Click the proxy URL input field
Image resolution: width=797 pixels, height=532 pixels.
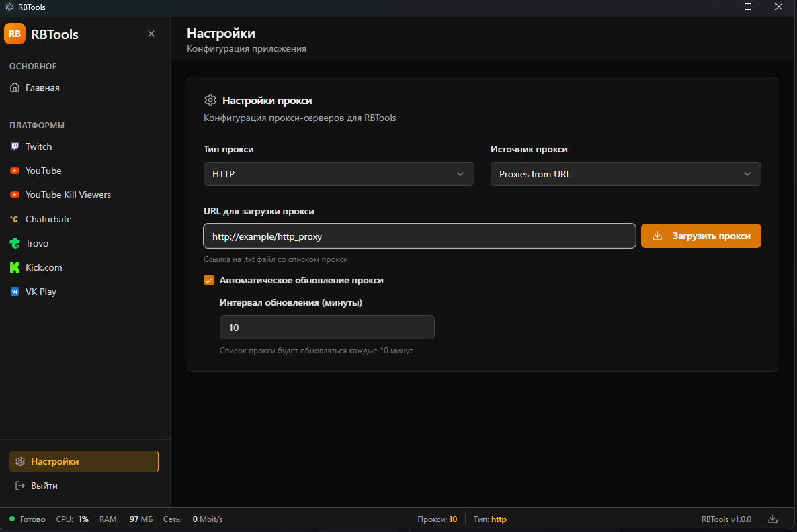click(419, 236)
